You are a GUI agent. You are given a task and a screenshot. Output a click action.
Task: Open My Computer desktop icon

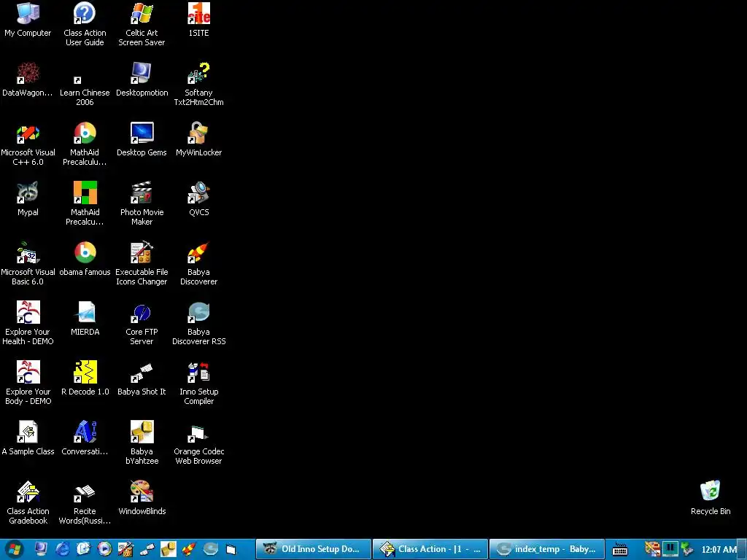pyautogui.click(x=28, y=20)
